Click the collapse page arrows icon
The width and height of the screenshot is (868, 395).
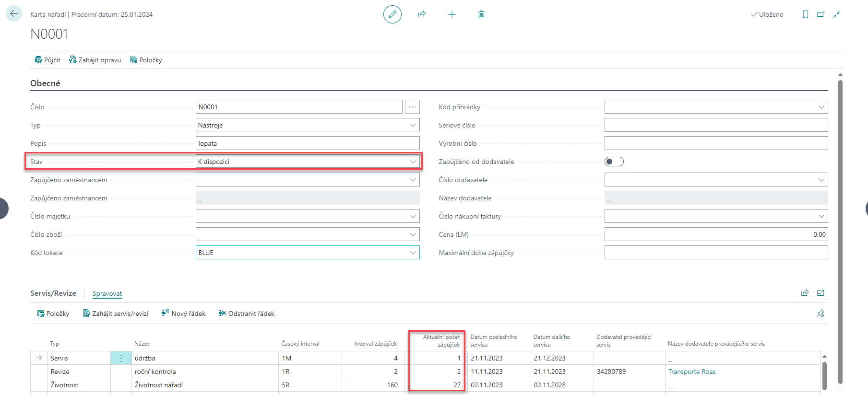[x=836, y=14]
